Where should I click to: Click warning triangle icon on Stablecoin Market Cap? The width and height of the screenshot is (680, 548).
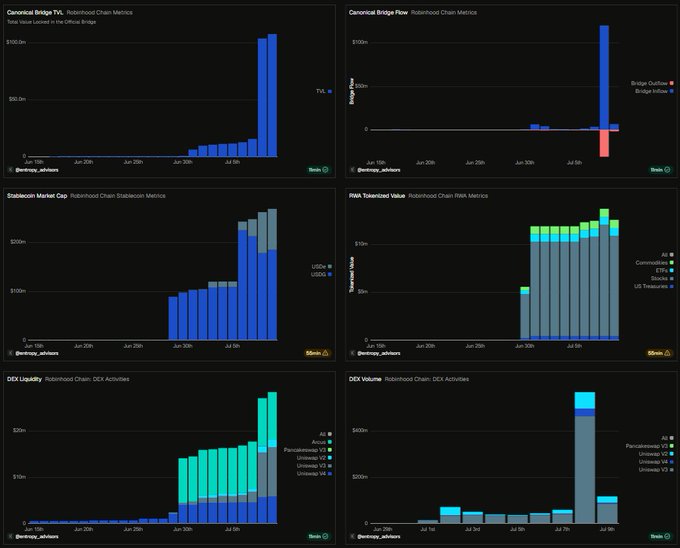coord(326,353)
